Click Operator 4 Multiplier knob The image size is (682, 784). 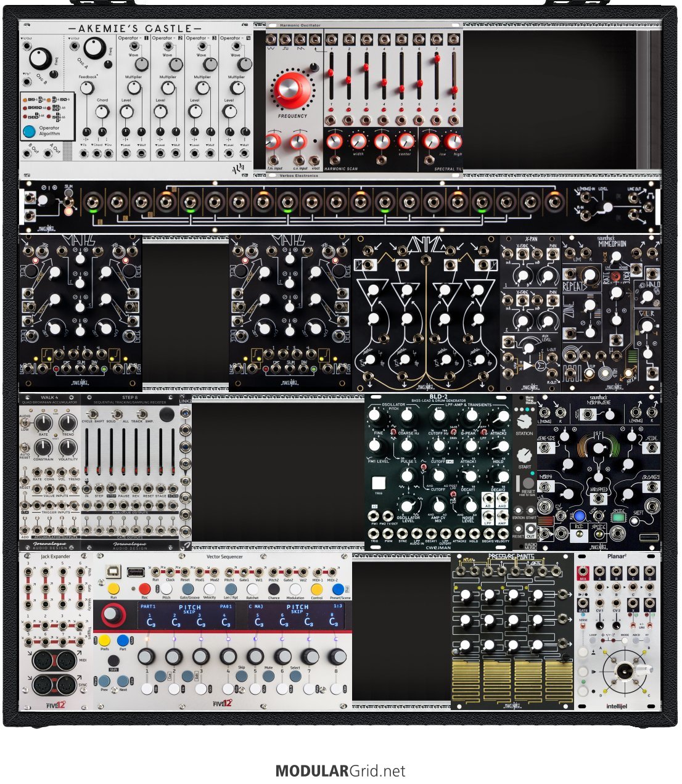pyautogui.click(x=237, y=88)
